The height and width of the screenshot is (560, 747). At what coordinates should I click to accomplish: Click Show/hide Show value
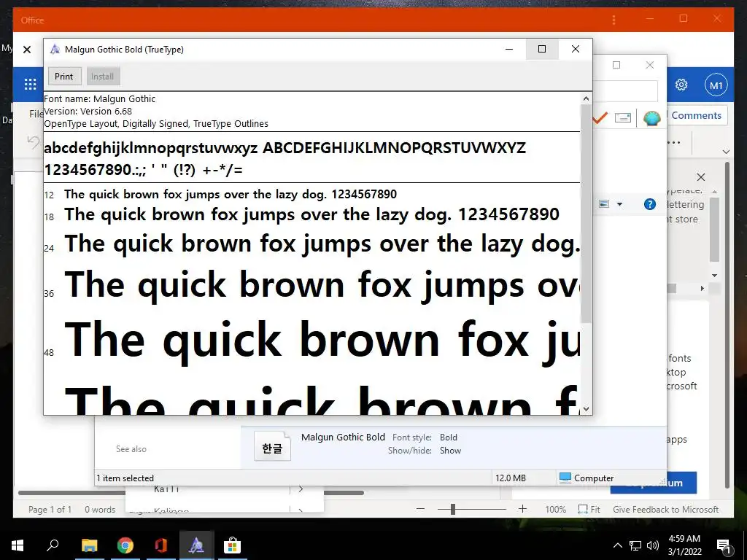450,451
